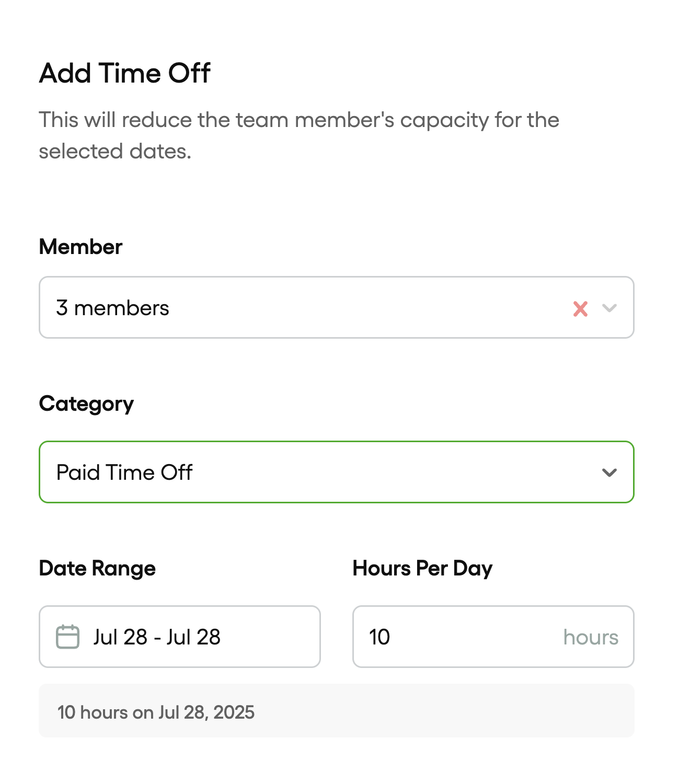Click the 'Category' field label
This screenshot has height=784, width=690.
(86, 404)
